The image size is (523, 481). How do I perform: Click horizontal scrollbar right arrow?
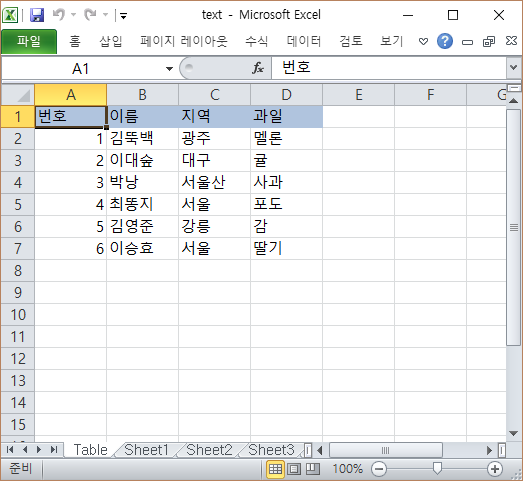coord(489,450)
